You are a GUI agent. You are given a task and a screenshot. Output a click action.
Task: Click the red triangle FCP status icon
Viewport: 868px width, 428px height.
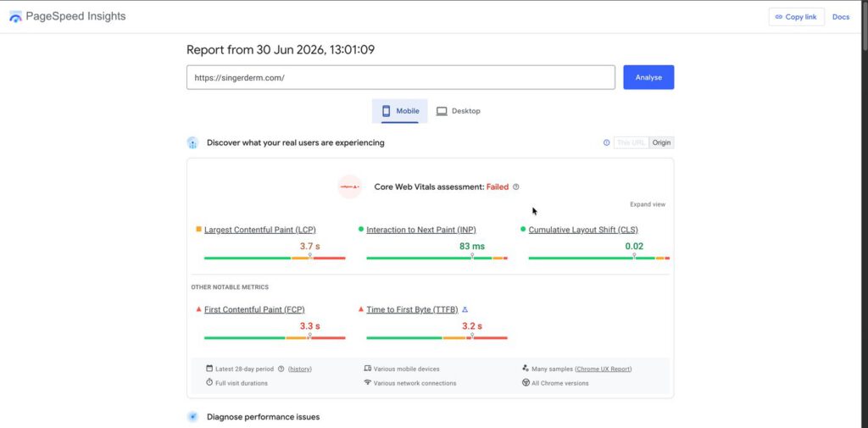pos(198,309)
